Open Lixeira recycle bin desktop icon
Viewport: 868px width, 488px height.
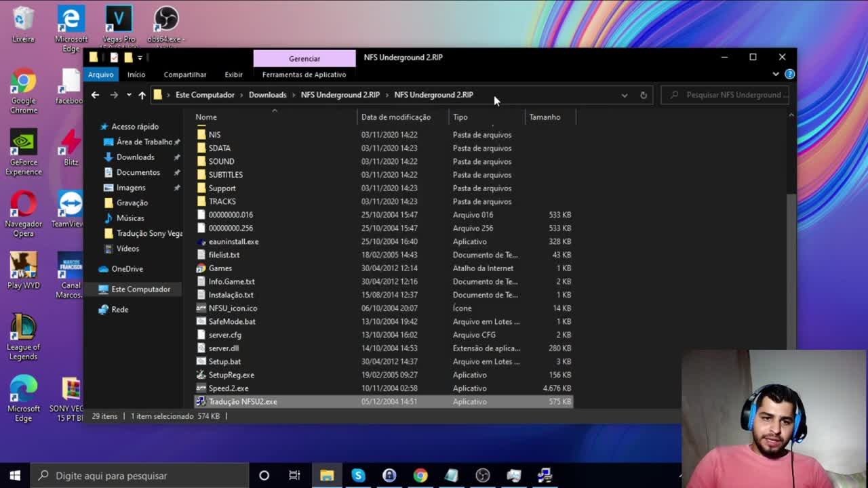(x=23, y=25)
